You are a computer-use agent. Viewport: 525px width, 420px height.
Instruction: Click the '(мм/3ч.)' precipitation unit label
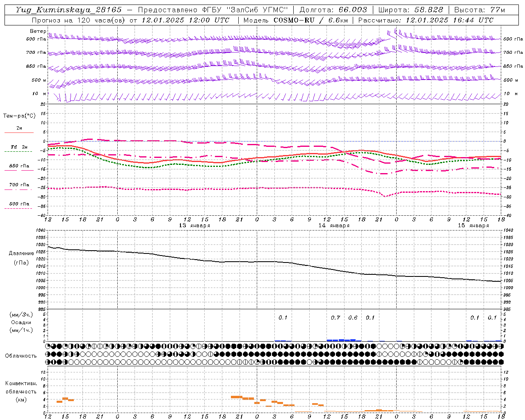tap(21, 315)
